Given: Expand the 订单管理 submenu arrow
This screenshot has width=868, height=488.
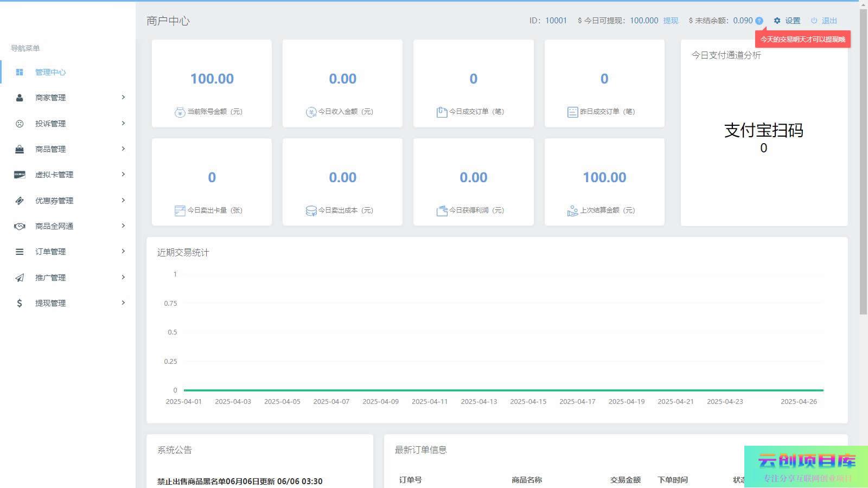Looking at the screenshot, I should point(123,251).
